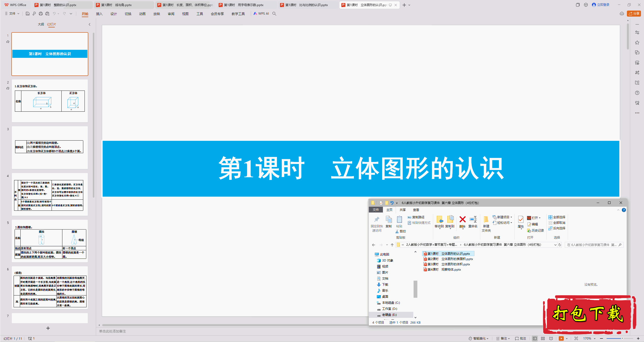The height and width of the screenshot is (342, 644).
Task: Open the 查看 tab in Explorer
Action: coord(416,210)
